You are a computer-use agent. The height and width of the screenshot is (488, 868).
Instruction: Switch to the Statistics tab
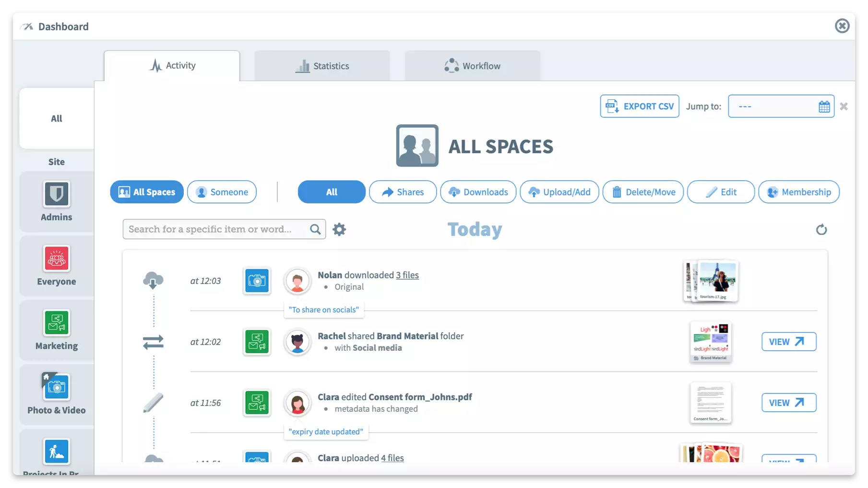pyautogui.click(x=322, y=66)
